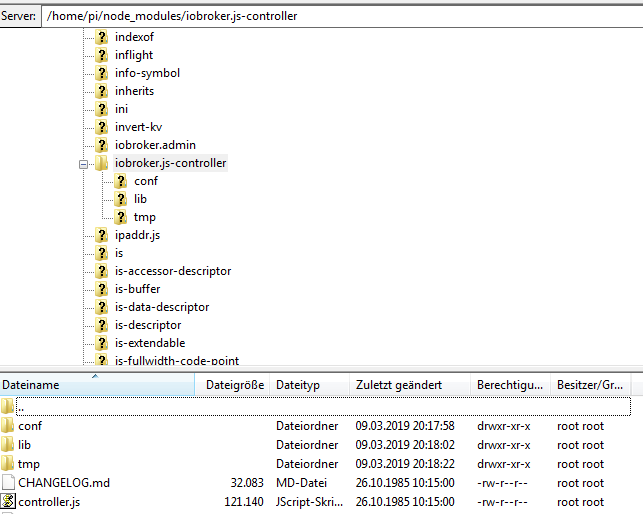Select indexof in directory tree
This screenshot has height=514, width=643.
[134, 37]
